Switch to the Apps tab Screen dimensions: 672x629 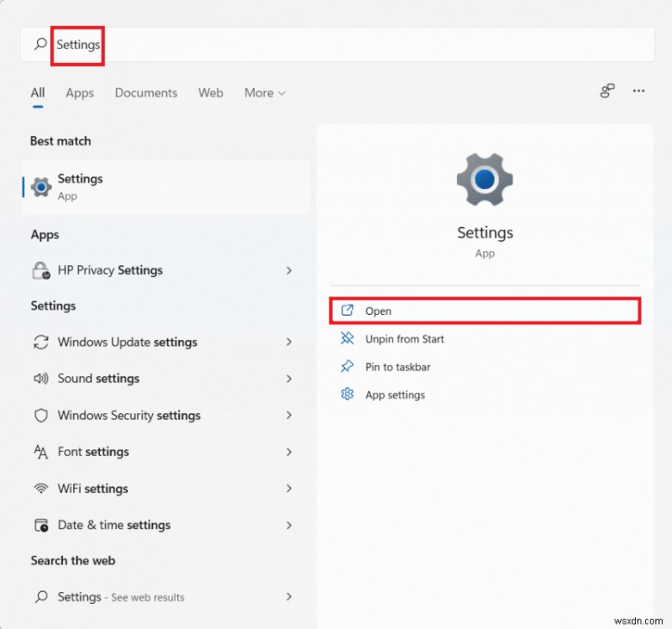[79, 92]
